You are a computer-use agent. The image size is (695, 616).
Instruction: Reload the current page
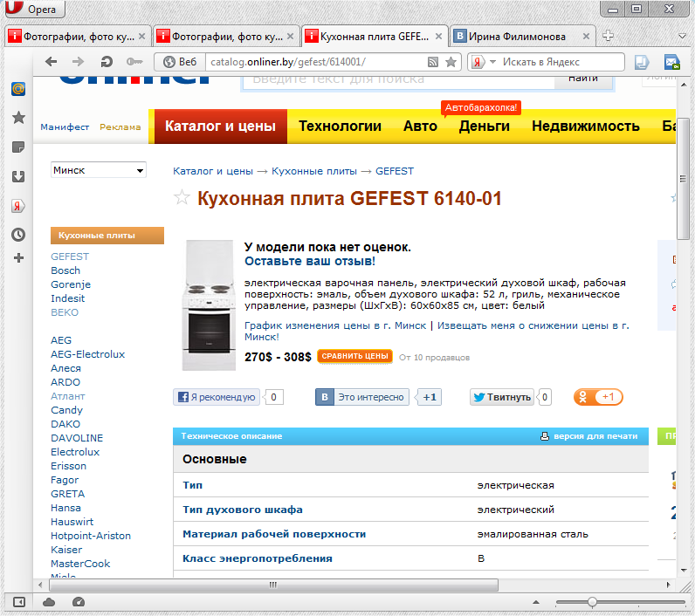[x=107, y=62]
